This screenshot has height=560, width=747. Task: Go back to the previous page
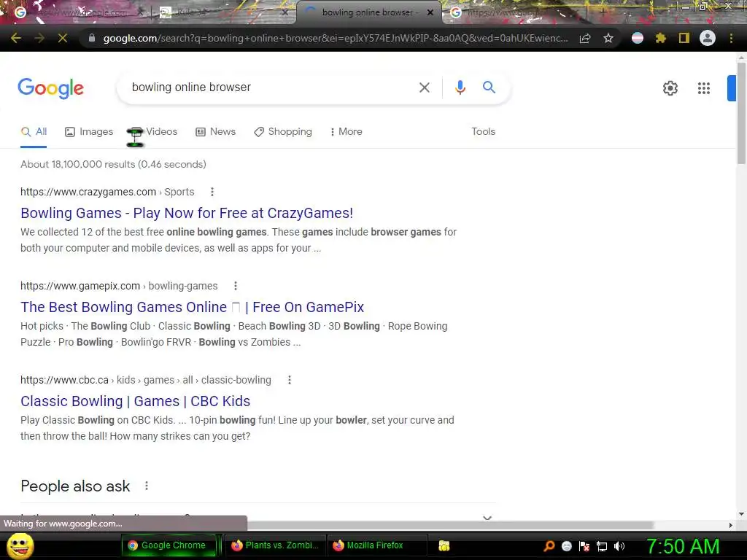tap(16, 38)
